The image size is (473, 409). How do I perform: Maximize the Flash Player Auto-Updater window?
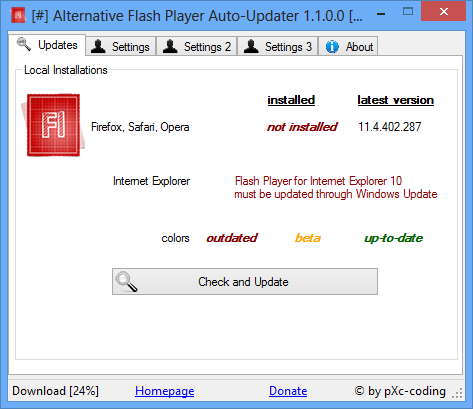click(408, 12)
